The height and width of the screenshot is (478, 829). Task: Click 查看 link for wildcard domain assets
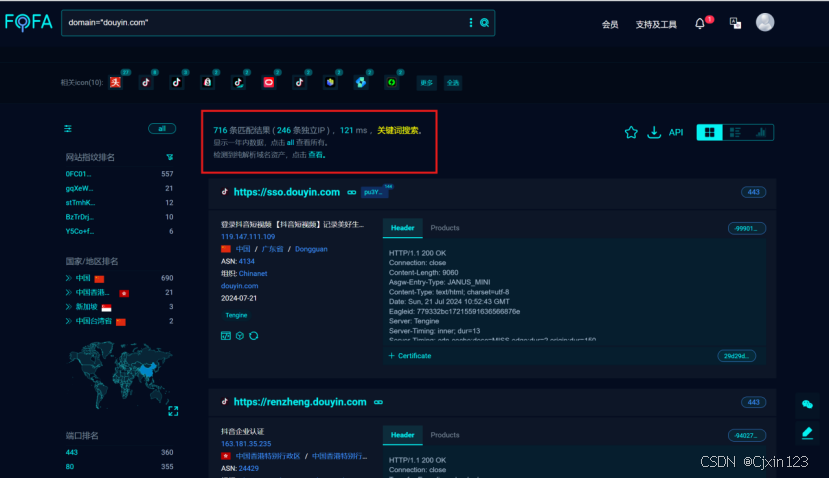[315, 155]
